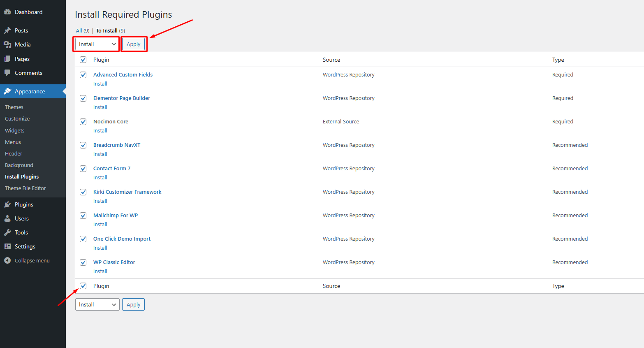Image resolution: width=644 pixels, height=348 pixels.
Task: Open the Tools menu item
Action: coord(33,232)
